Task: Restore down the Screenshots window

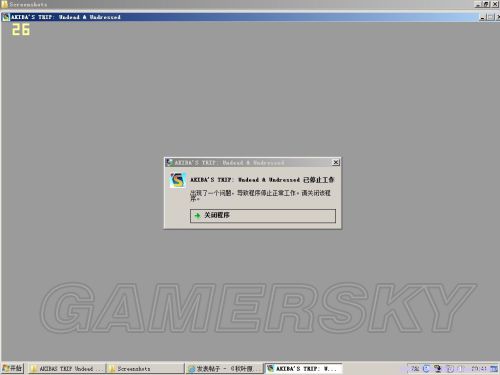Action: (486, 4)
